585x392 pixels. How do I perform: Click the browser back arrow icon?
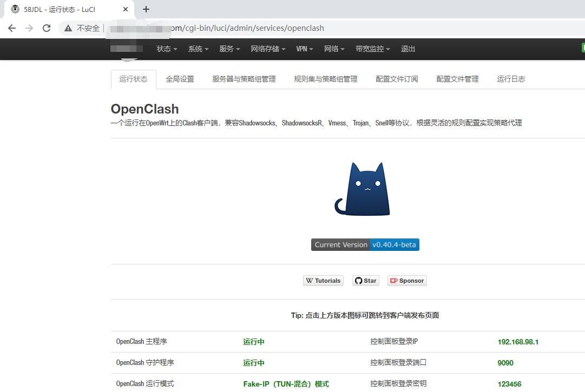coord(12,28)
